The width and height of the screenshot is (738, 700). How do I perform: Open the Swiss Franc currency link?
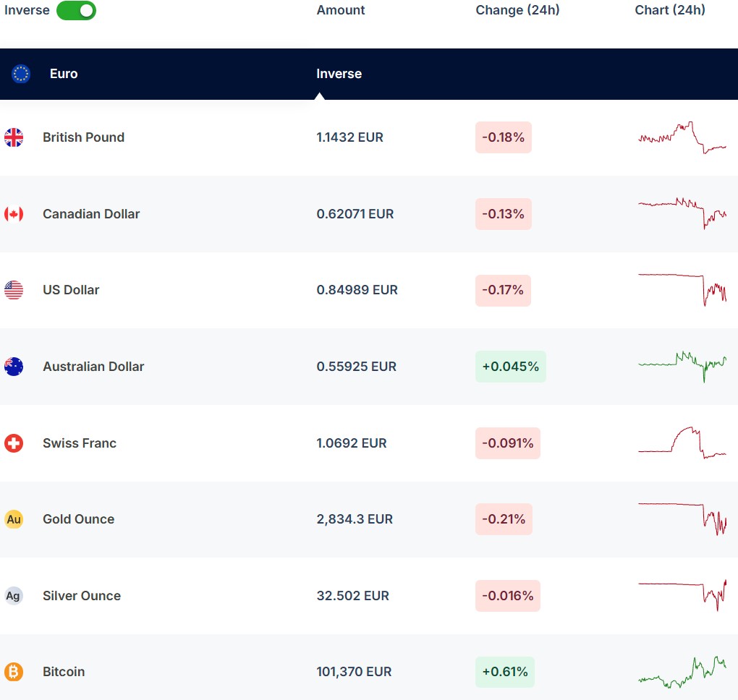(80, 443)
